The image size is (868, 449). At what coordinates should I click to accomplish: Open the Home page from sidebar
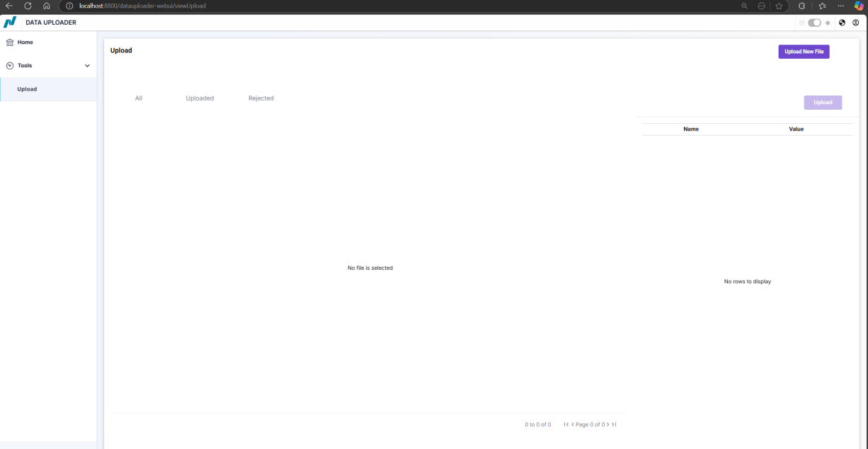tap(48, 42)
